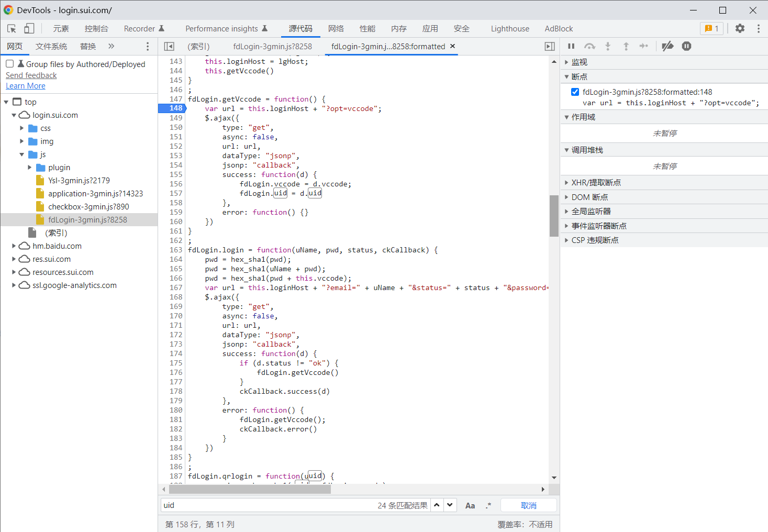Viewport: 768px width, 532px height.
Task: Jump to next search match
Action: (450, 505)
